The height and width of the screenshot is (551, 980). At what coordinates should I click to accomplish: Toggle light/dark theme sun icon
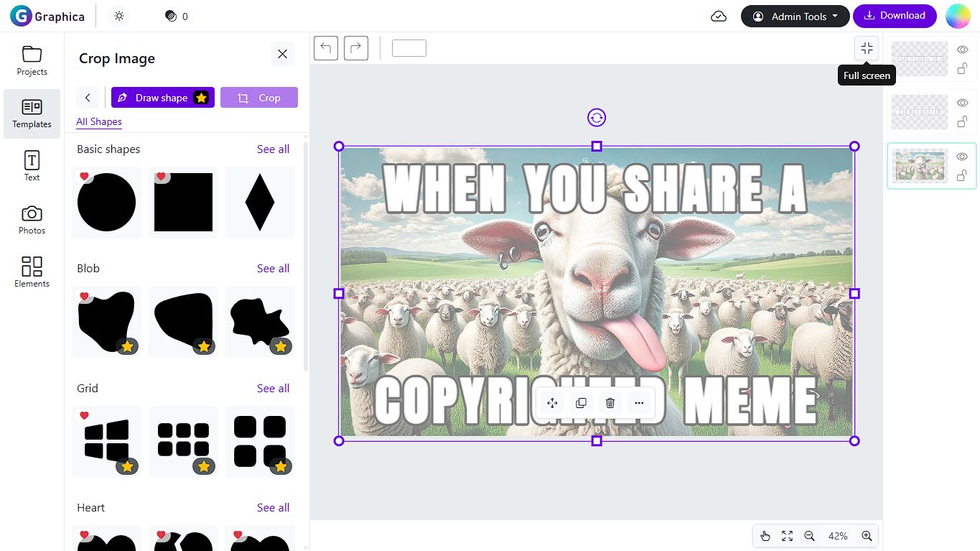(x=119, y=16)
